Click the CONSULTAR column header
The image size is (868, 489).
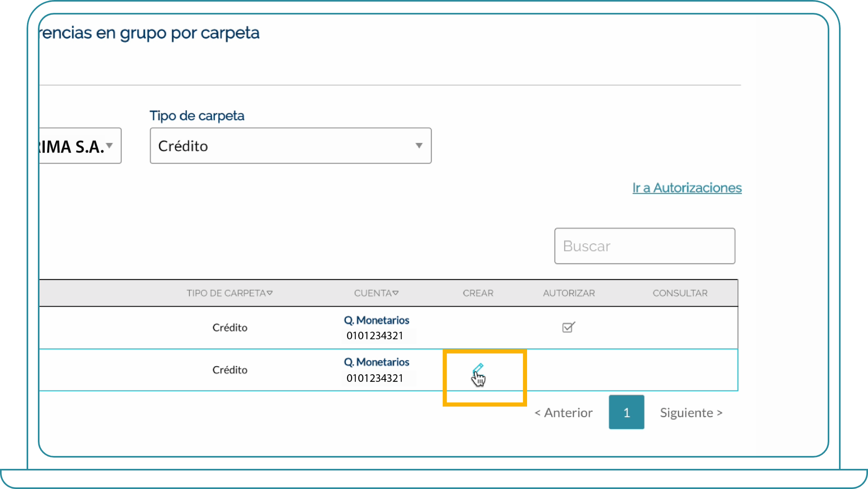click(680, 293)
